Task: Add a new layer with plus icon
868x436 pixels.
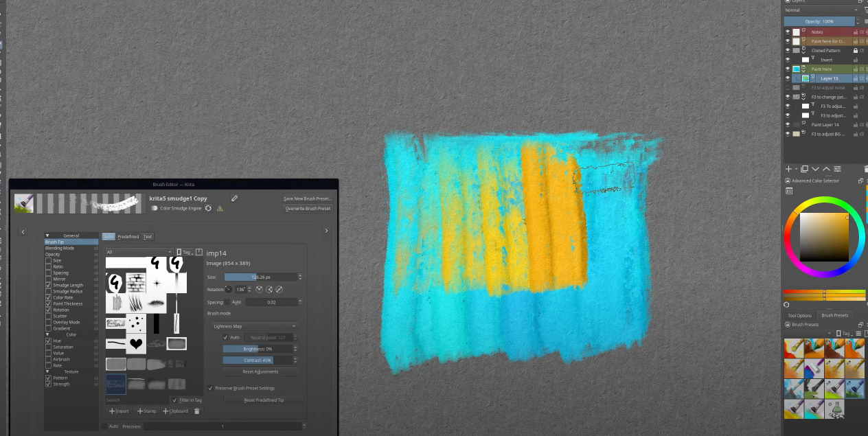Action: (789, 169)
